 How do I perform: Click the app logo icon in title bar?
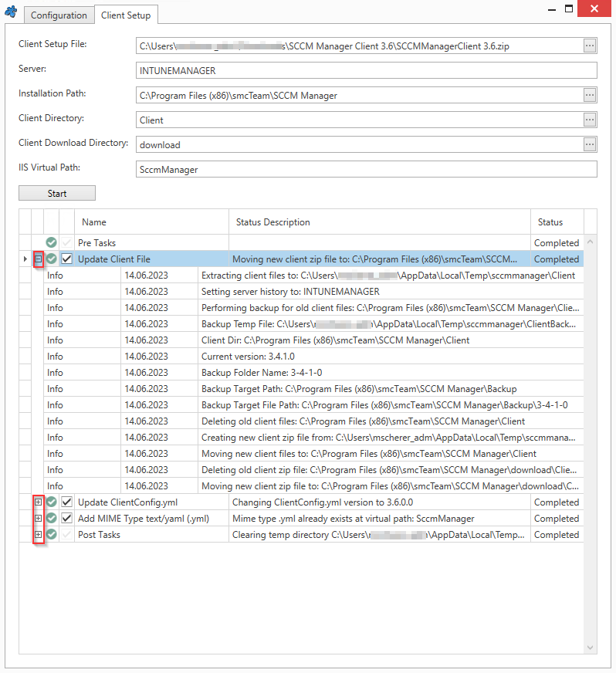[x=11, y=11]
